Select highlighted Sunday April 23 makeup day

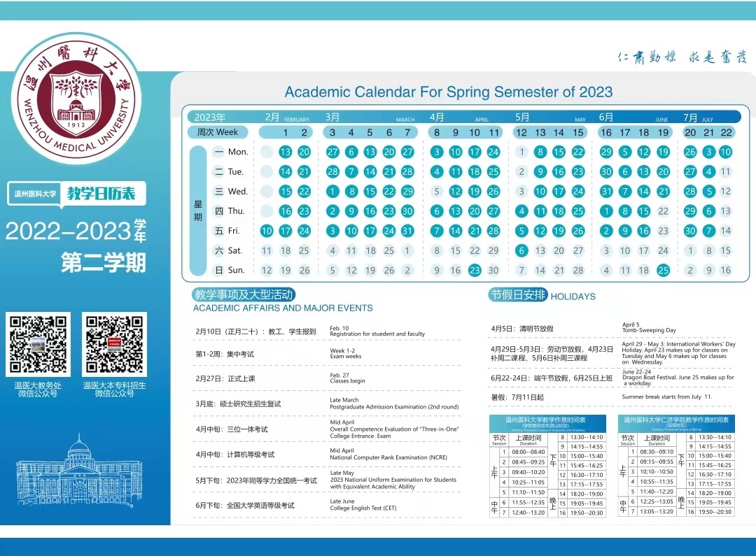tap(475, 270)
